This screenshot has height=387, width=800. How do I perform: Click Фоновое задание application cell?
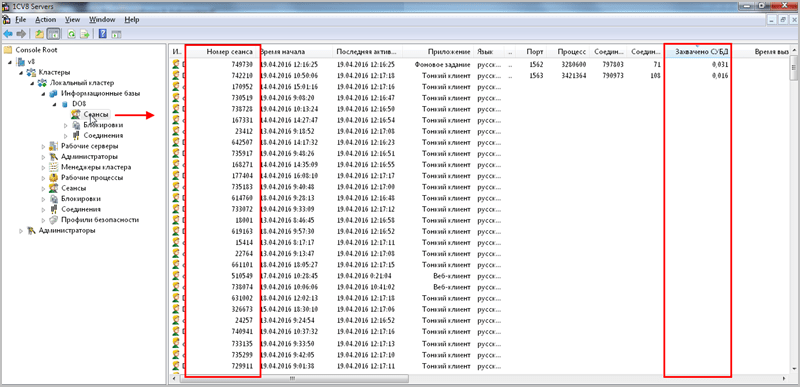click(x=442, y=65)
